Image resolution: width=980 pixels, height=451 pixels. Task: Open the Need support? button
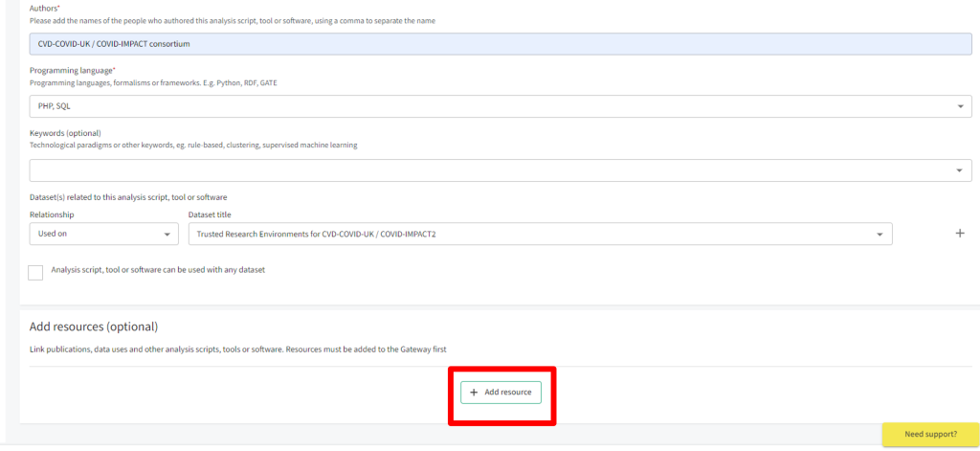930,434
